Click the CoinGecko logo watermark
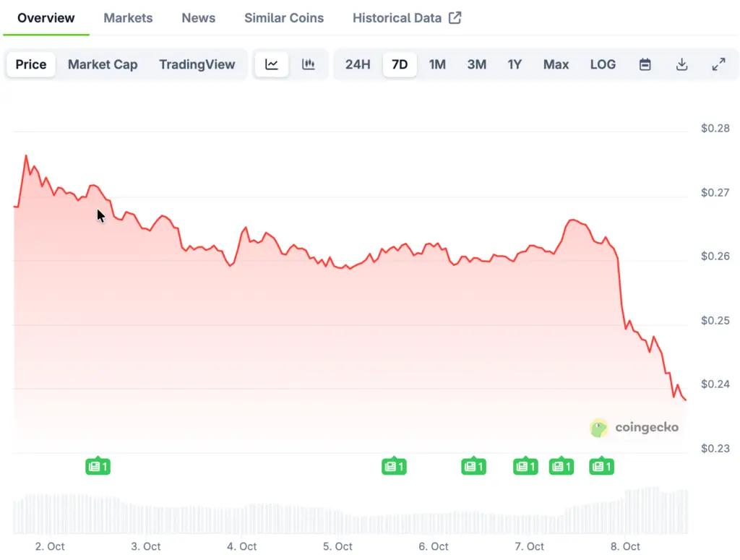This screenshot has height=560, width=740. pos(634,428)
